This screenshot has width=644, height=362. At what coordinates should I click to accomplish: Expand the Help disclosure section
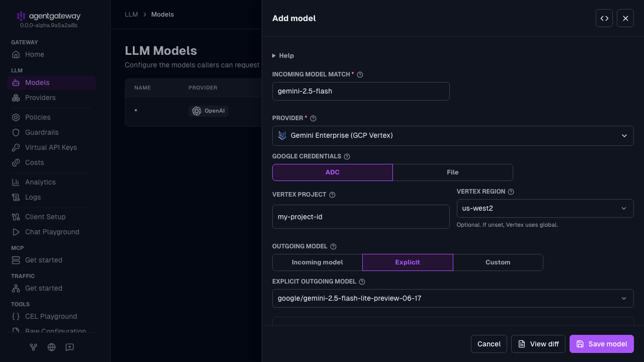[x=283, y=56]
